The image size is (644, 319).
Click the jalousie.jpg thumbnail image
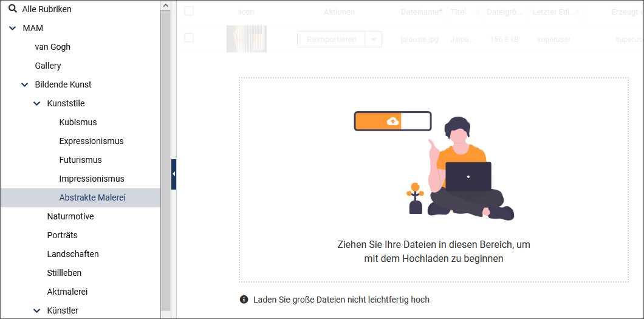247,39
